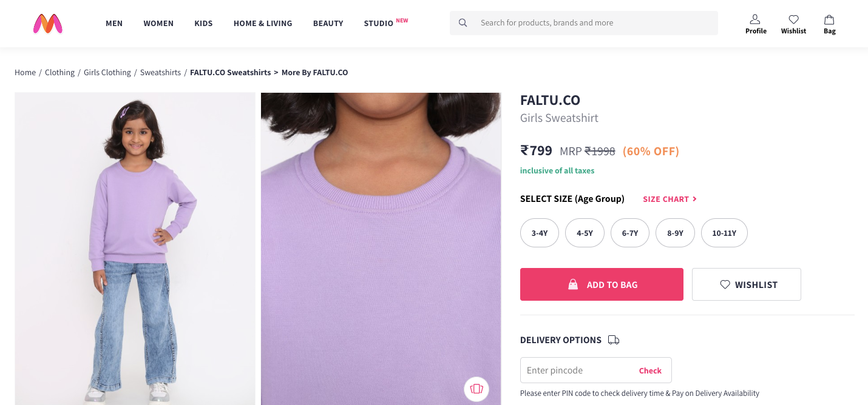
Task: Open the shopping Bag icon
Action: (829, 19)
